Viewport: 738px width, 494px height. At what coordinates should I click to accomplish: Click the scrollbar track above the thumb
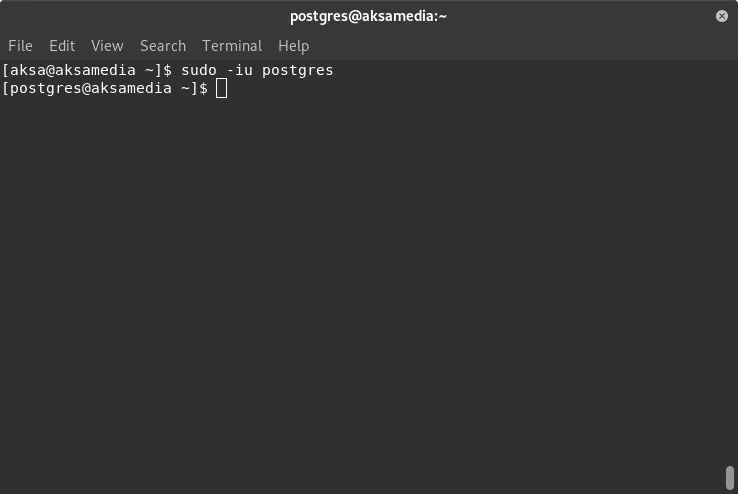coord(730,263)
